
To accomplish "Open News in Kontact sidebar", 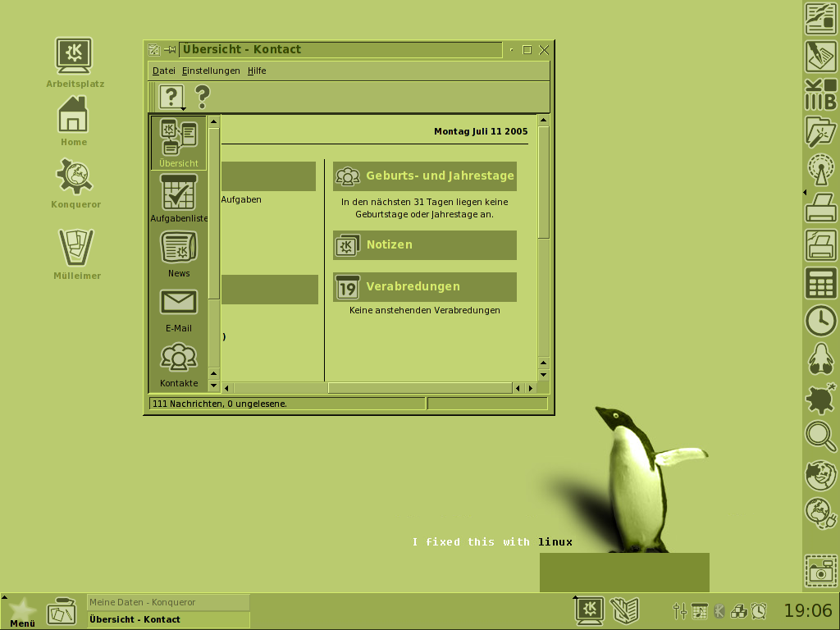I will coord(178,254).
